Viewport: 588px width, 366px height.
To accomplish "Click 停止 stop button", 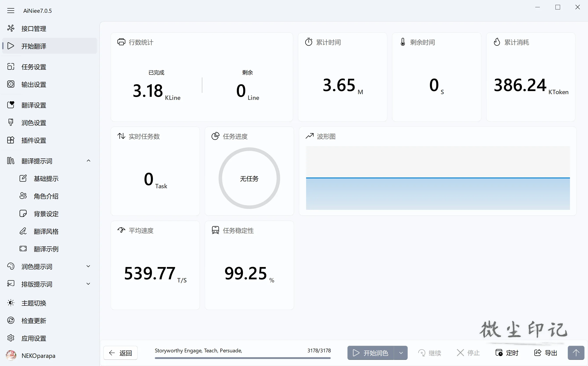I will coord(468,353).
